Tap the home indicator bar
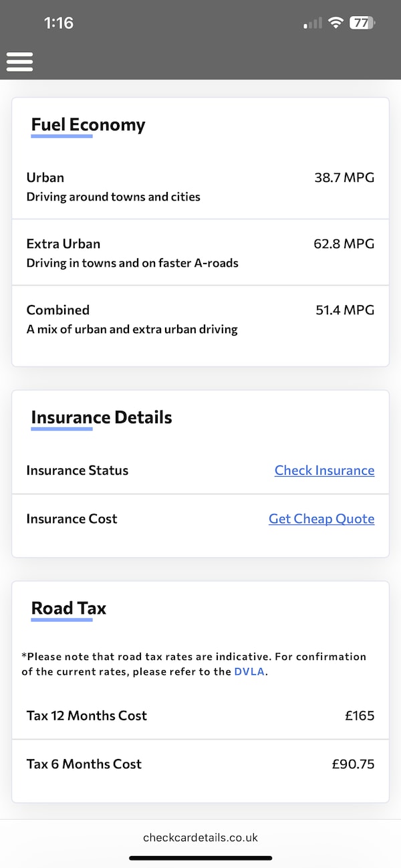Image resolution: width=401 pixels, height=868 pixels. point(200,858)
